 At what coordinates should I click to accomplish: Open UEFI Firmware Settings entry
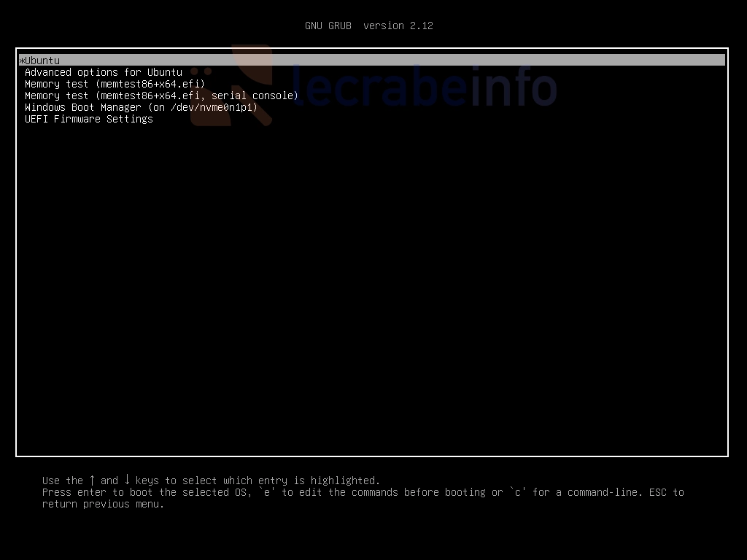pos(88,119)
